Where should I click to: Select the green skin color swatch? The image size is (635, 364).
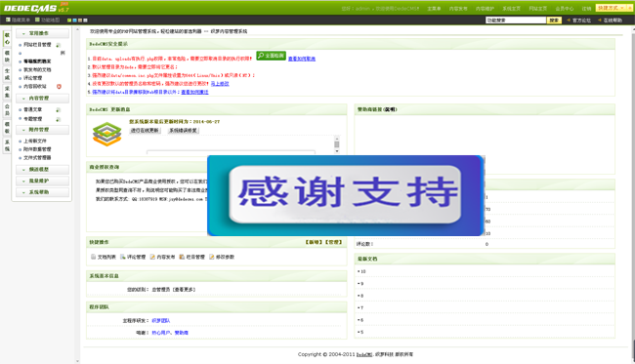69,20
